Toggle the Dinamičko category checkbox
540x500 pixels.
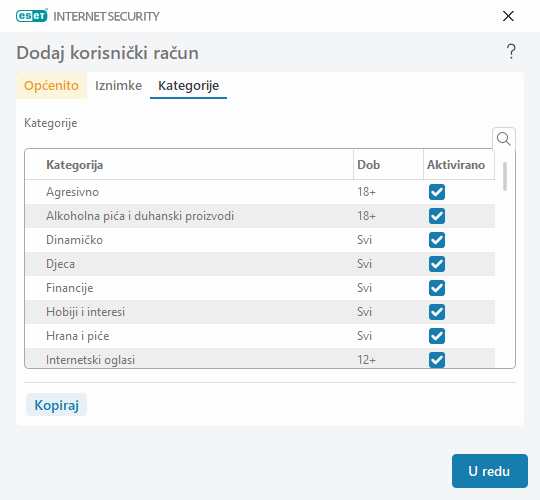[x=437, y=240]
